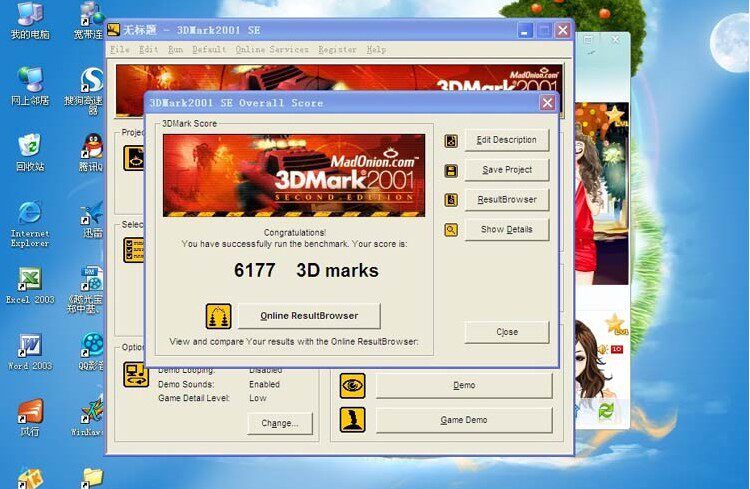Image resolution: width=750 pixels, height=489 pixels.
Task: Open the Default menu
Action: [x=209, y=49]
